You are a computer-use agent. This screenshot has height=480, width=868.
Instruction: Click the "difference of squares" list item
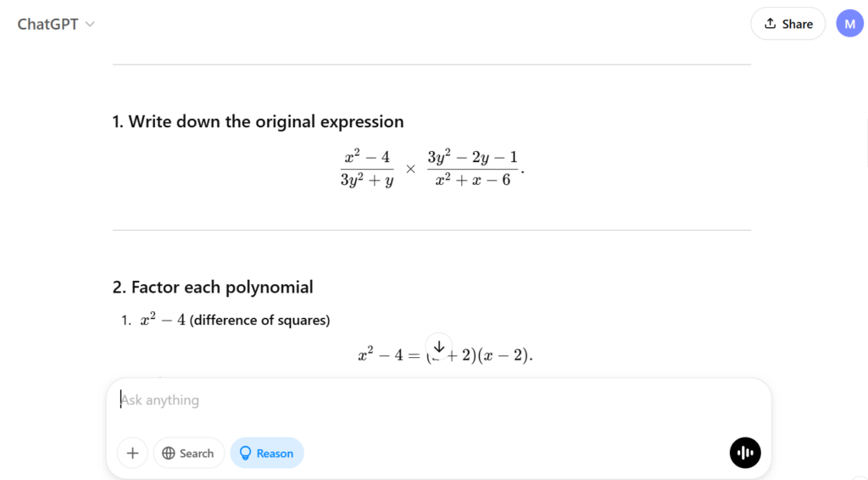point(259,321)
